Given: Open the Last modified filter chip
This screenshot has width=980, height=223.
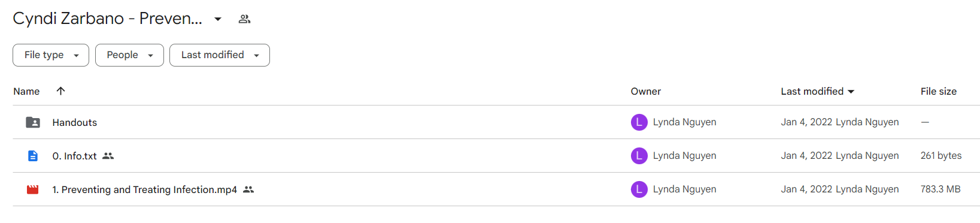Looking at the screenshot, I should [x=220, y=55].
